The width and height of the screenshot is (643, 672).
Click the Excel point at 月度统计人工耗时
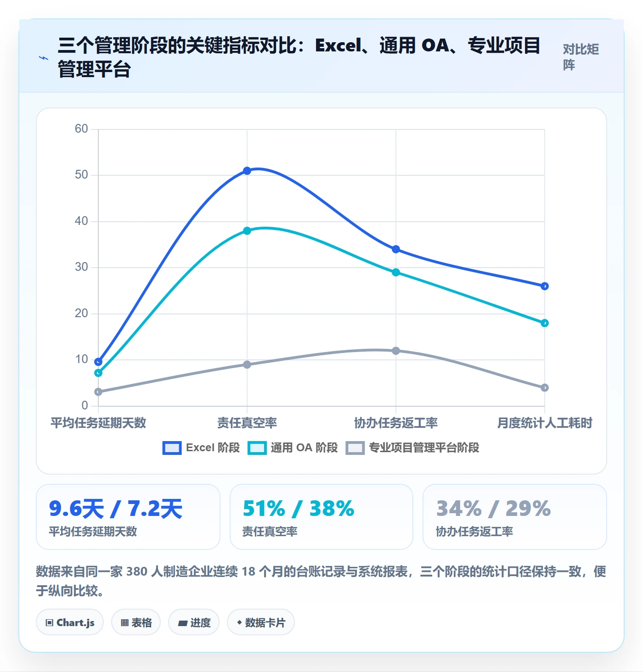click(x=545, y=286)
